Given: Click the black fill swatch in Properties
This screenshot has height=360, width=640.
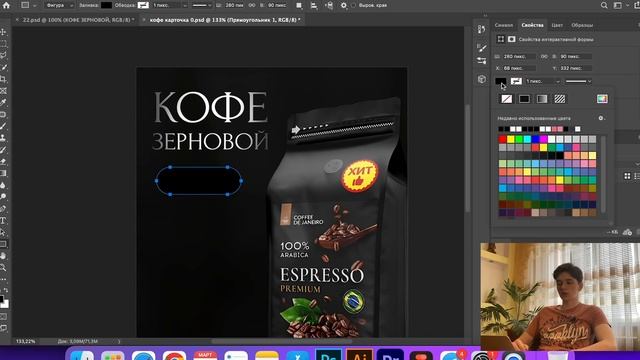Looking at the screenshot, I should 500,81.
